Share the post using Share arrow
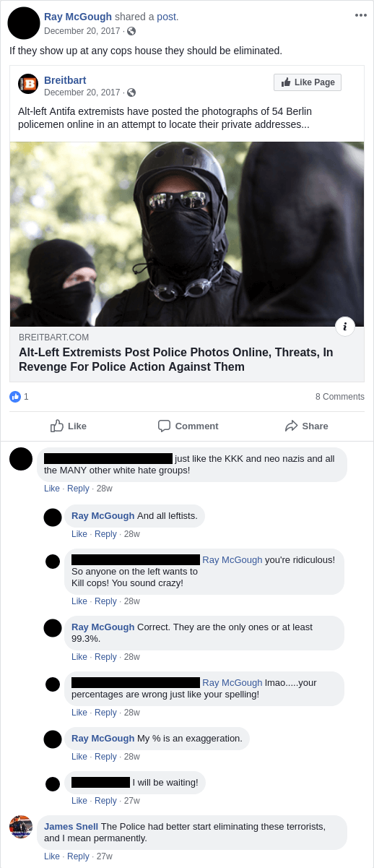The width and height of the screenshot is (374, 868). pos(307,426)
